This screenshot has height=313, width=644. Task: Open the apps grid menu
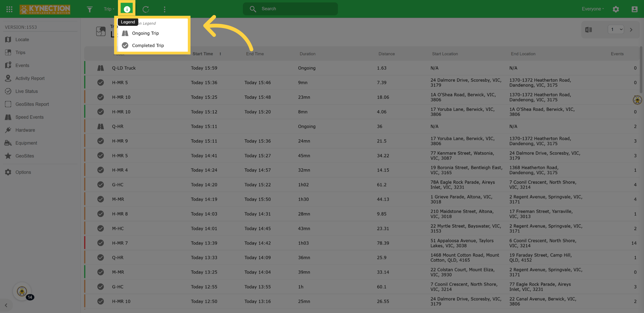(x=9, y=9)
